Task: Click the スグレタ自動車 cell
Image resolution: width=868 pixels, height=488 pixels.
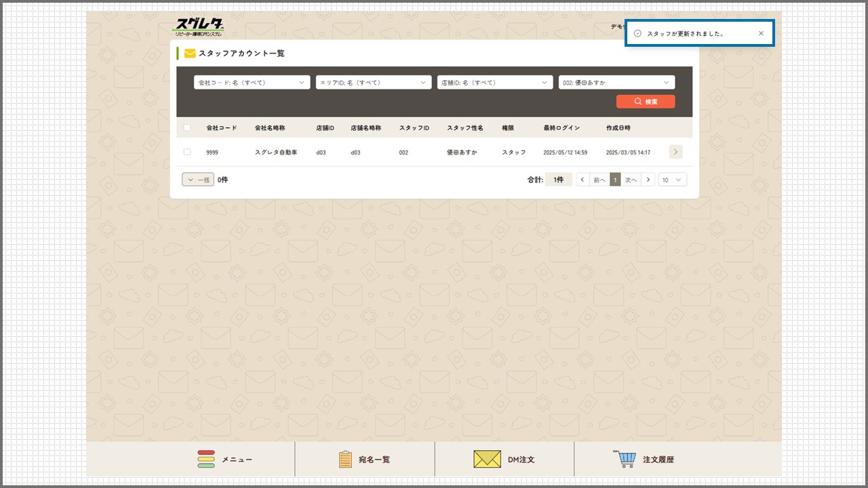Action: (x=276, y=152)
